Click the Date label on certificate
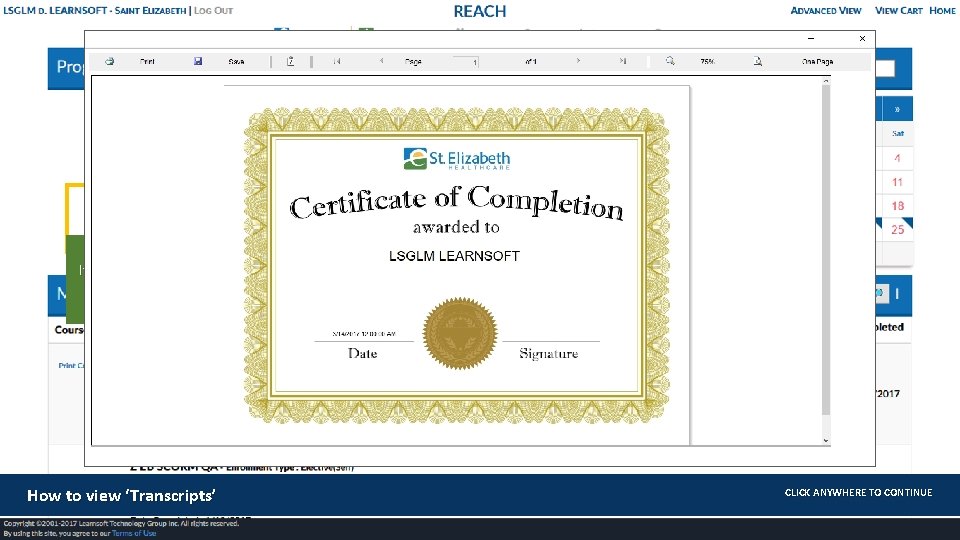This screenshot has width=960, height=540. [x=362, y=353]
